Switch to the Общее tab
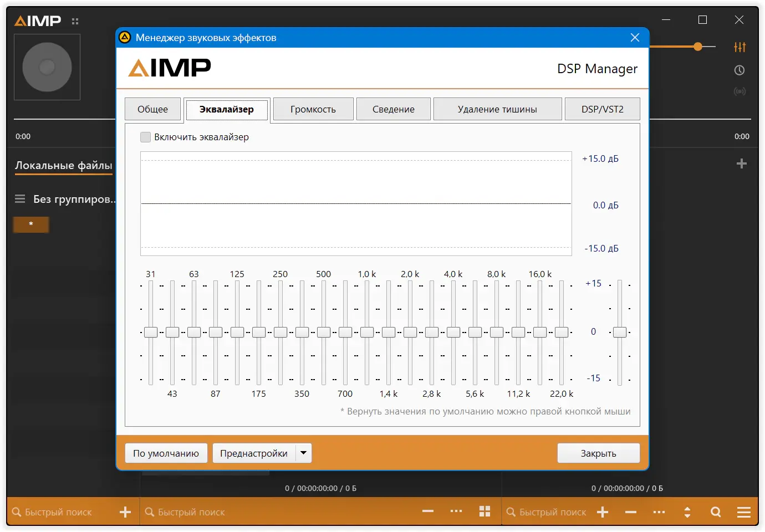Image resolution: width=765 pixels, height=532 pixels. (152, 109)
